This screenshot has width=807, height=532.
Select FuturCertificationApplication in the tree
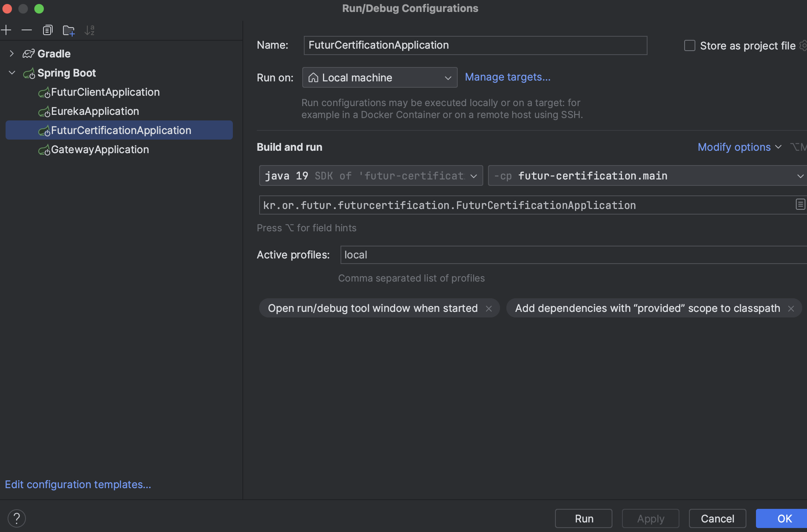click(x=118, y=130)
